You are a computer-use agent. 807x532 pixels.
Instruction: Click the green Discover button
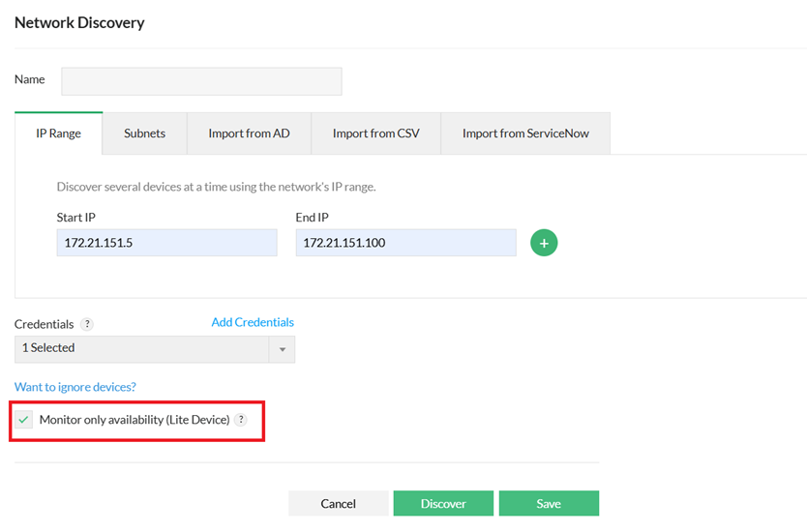coord(443,503)
